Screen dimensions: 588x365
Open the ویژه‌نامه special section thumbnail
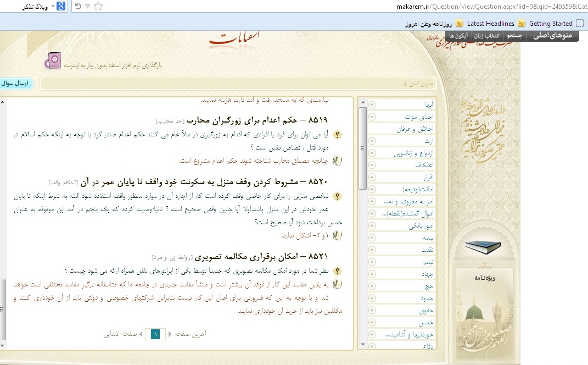[x=485, y=314]
